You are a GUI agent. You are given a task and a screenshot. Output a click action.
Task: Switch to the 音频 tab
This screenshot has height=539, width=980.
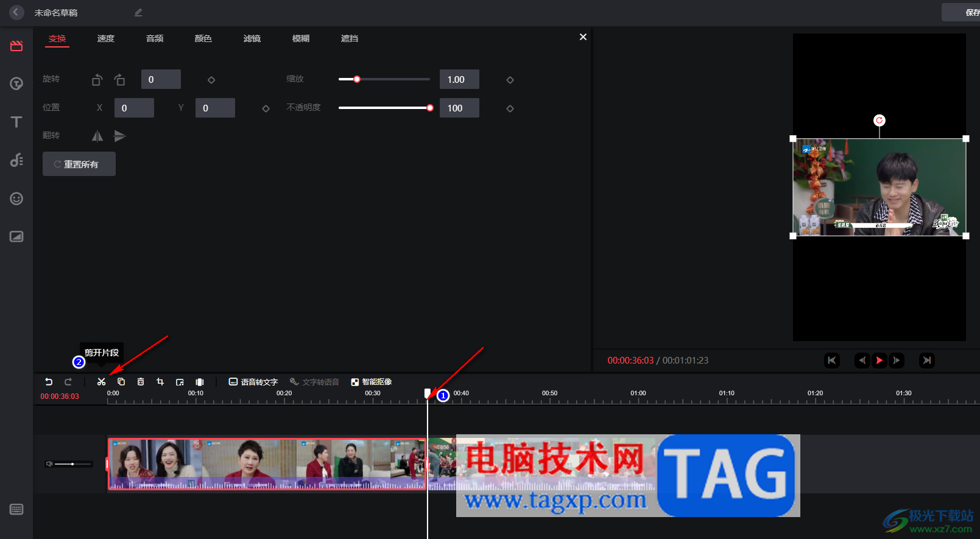coord(155,38)
